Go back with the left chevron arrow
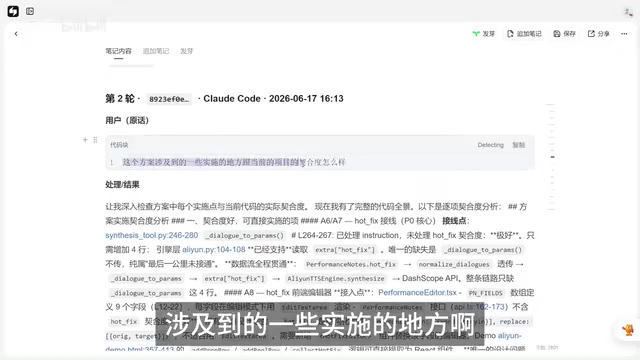 (16, 34)
